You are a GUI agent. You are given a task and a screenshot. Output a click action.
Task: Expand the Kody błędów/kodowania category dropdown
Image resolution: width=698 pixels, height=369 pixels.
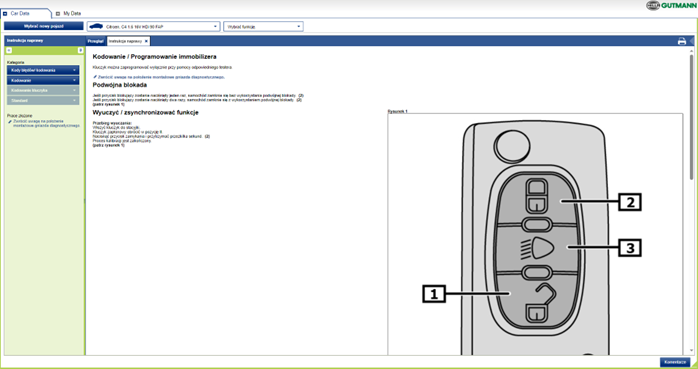[x=43, y=70]
